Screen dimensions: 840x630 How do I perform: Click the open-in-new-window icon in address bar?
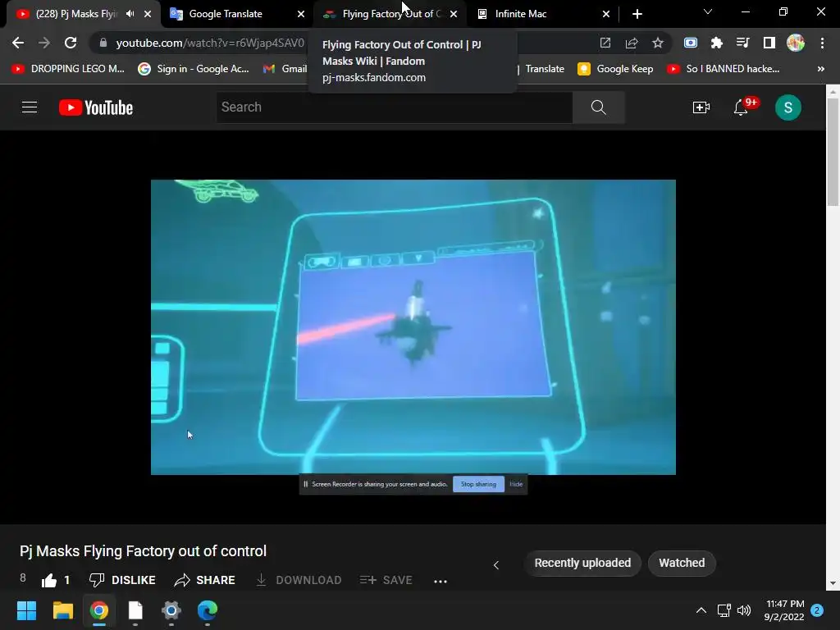pos(605,43)
